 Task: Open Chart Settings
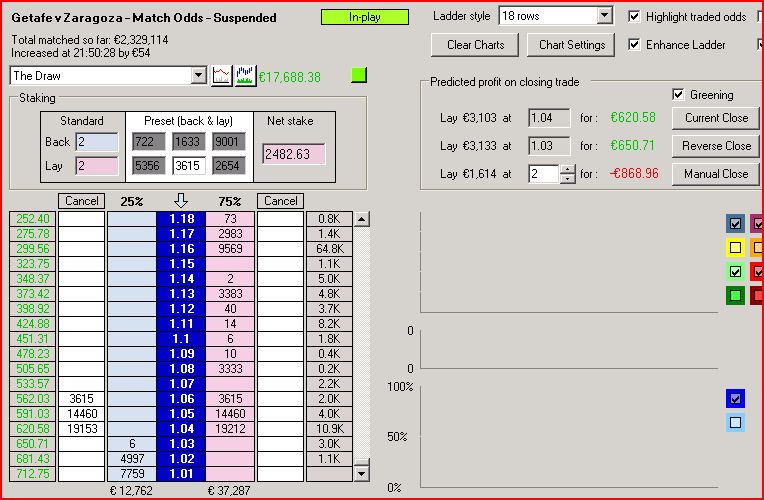[572, 45]
